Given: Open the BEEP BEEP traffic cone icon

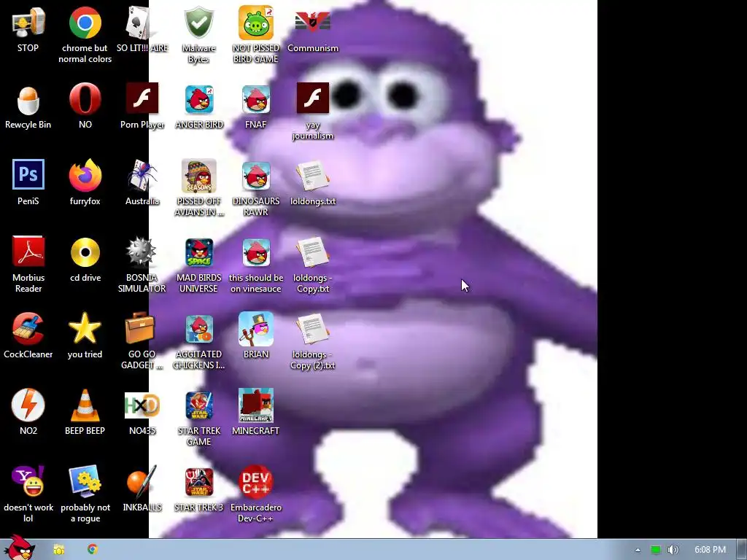Looking at the screenshot, I should 85,405.
